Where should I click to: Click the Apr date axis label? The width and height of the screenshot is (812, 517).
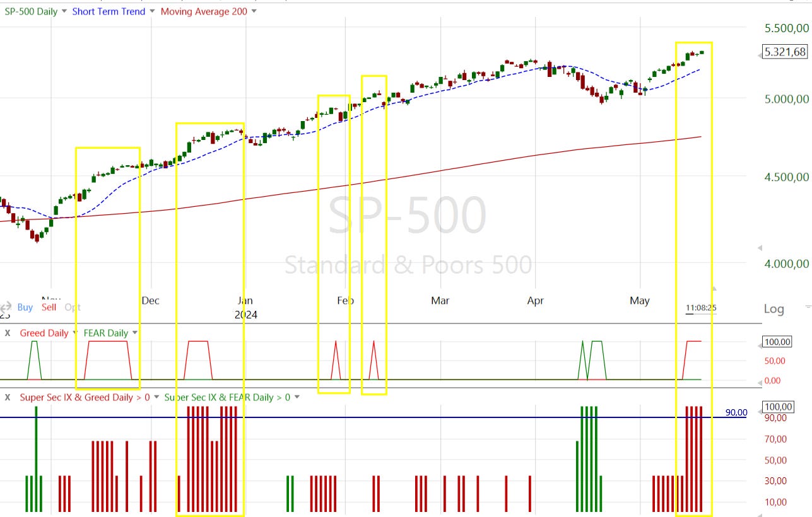click(x=535, y=301)
